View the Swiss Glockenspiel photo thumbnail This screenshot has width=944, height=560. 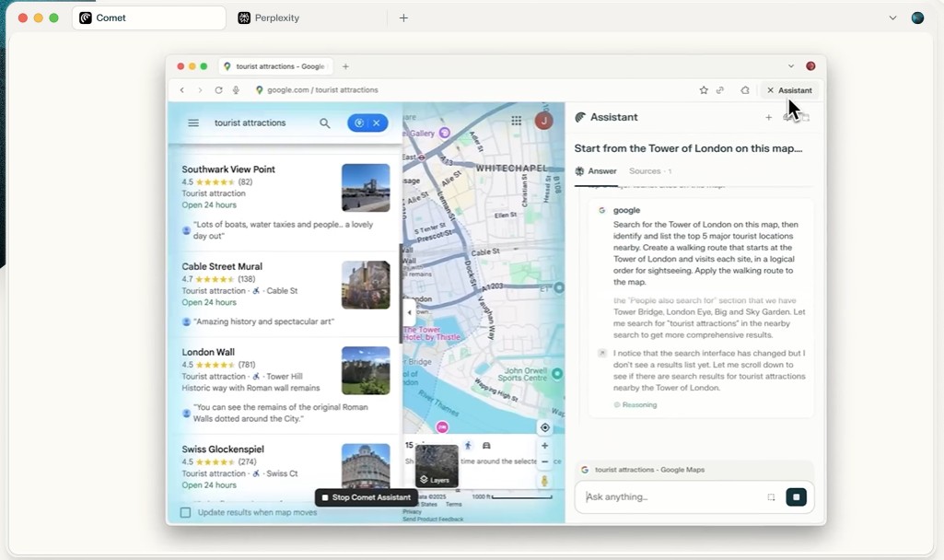366,465
